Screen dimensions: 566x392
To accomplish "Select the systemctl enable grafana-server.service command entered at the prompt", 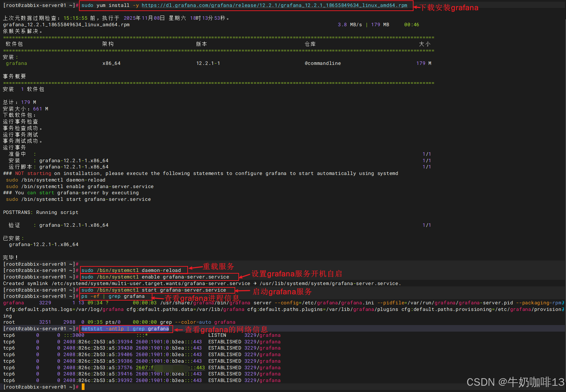I will coord(155,277).
